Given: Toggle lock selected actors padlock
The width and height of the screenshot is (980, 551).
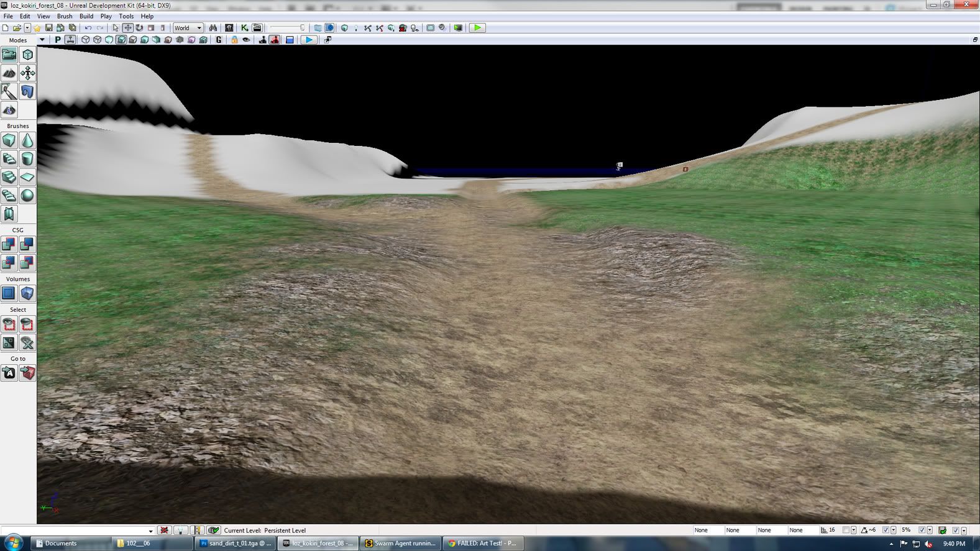Looking at the screenshot, I should [x=234, y=40].
